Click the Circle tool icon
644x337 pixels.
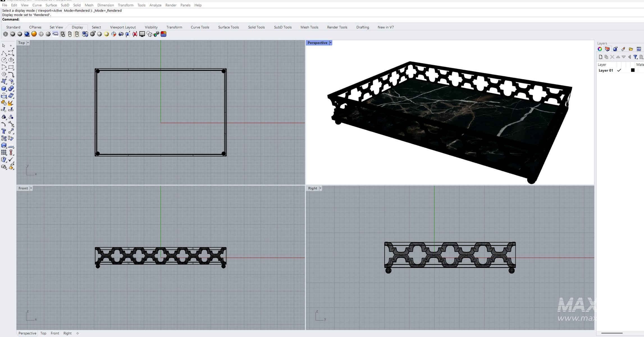(x=4, y=60)
